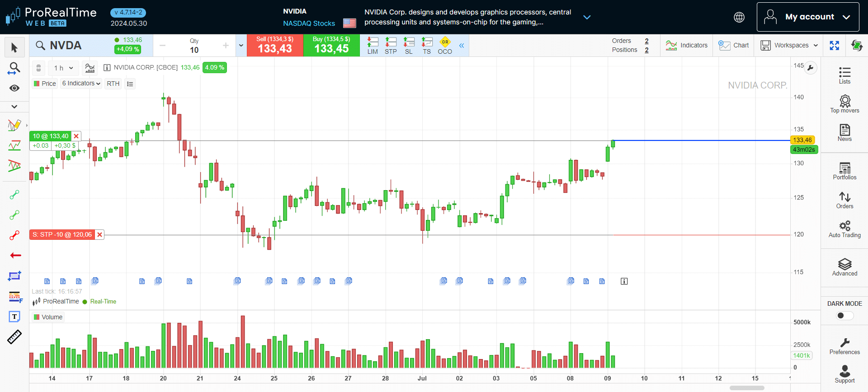The width and height of the screenshot is (868, 392).
Task: Cancel the STP -10 @ 120,06 order
Action: 99,235
